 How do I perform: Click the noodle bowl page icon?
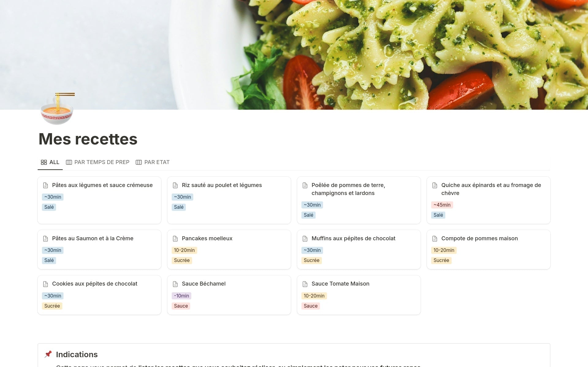tap(57, 109)
